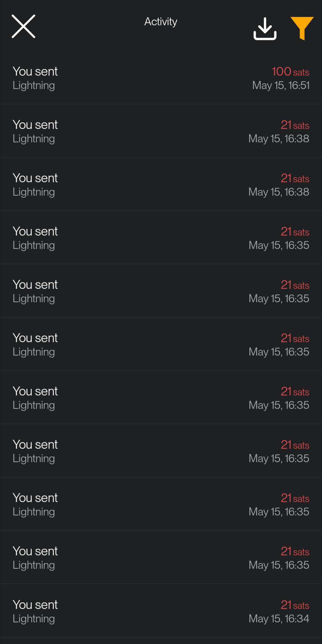
Task: Tap the red 100 sats amount
Action: pos(290,71)
